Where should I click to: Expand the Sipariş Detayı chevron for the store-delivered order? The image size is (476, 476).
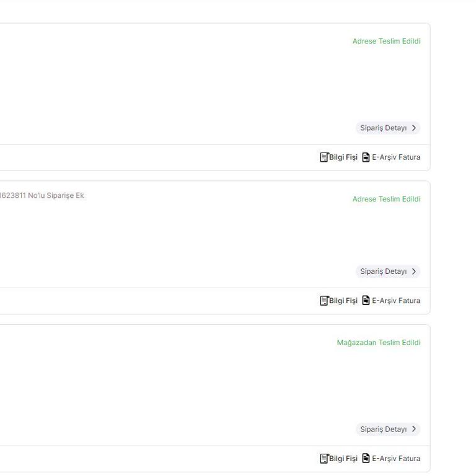point(414,430)
